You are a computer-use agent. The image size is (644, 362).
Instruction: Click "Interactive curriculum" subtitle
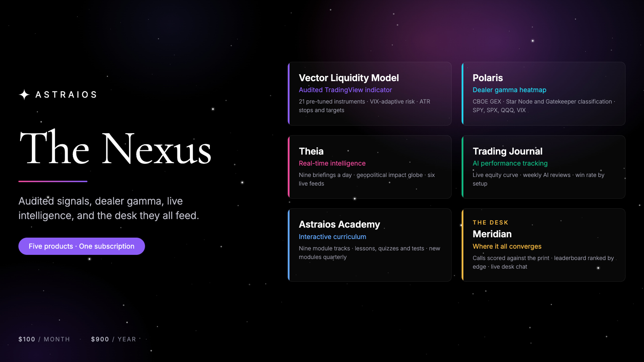click(332, 237)
